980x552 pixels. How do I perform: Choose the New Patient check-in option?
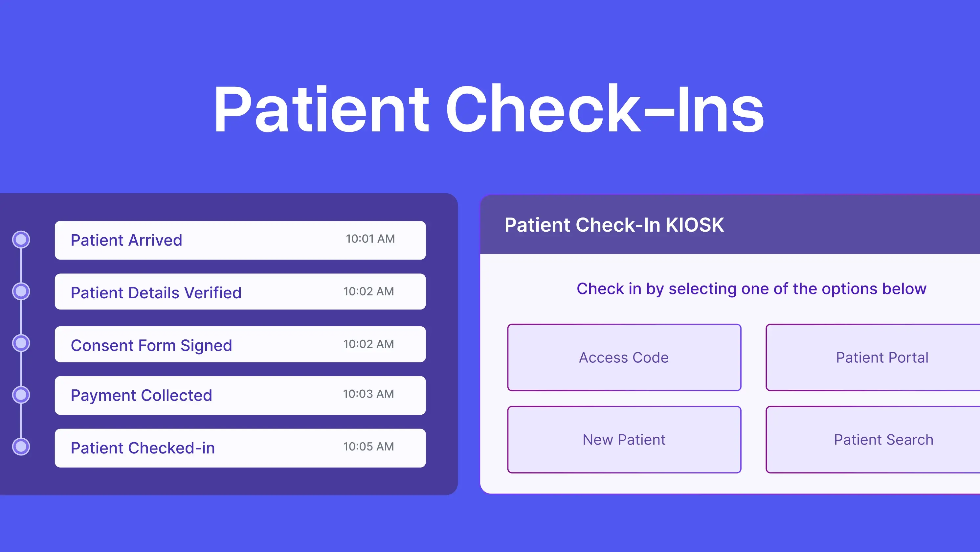coord(624,440)
